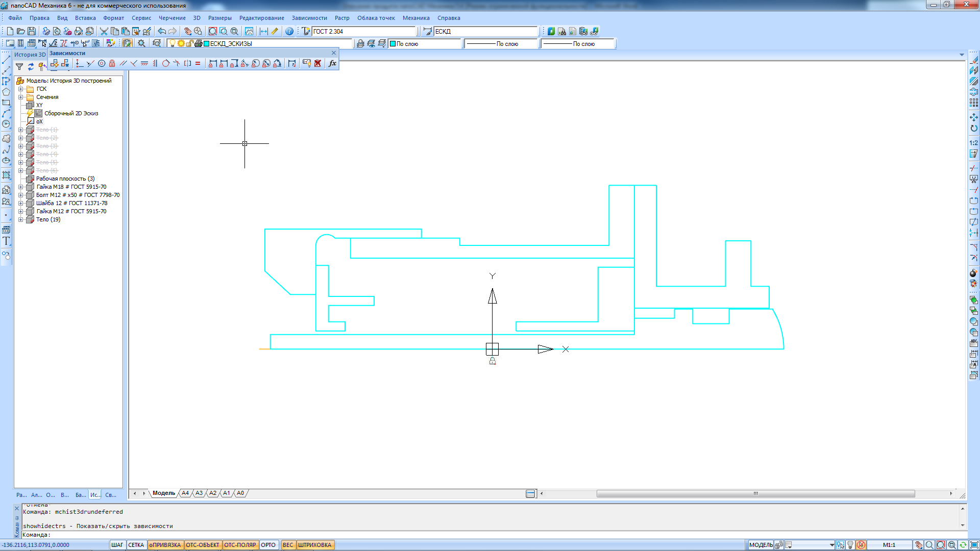Expand Болт М12 x50 ГОСТ 7798-70 node
This screenshot has width=980, height=551.
click(21, 195)
